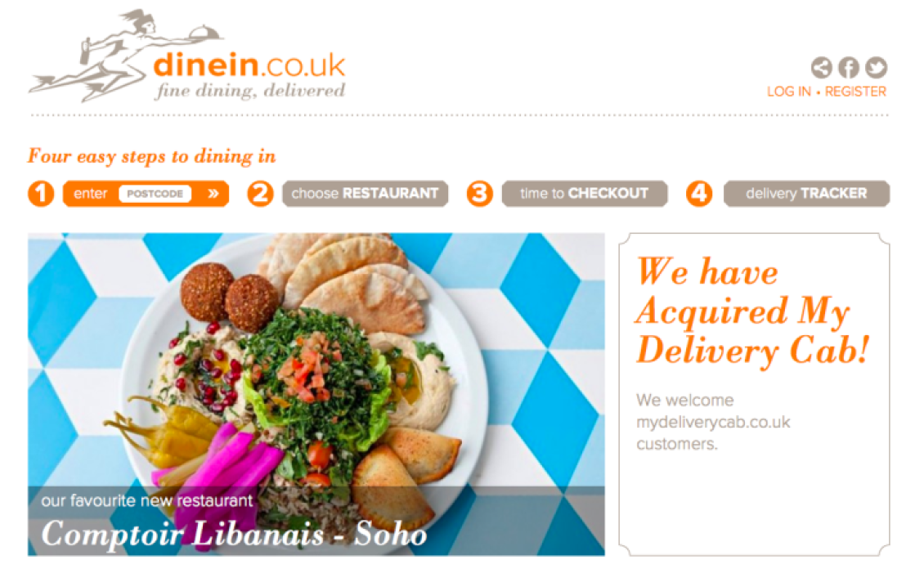Click the Acquired My Delivery Cab heading
The height and width of the screenshot is (569, 924).
(752, 311)
